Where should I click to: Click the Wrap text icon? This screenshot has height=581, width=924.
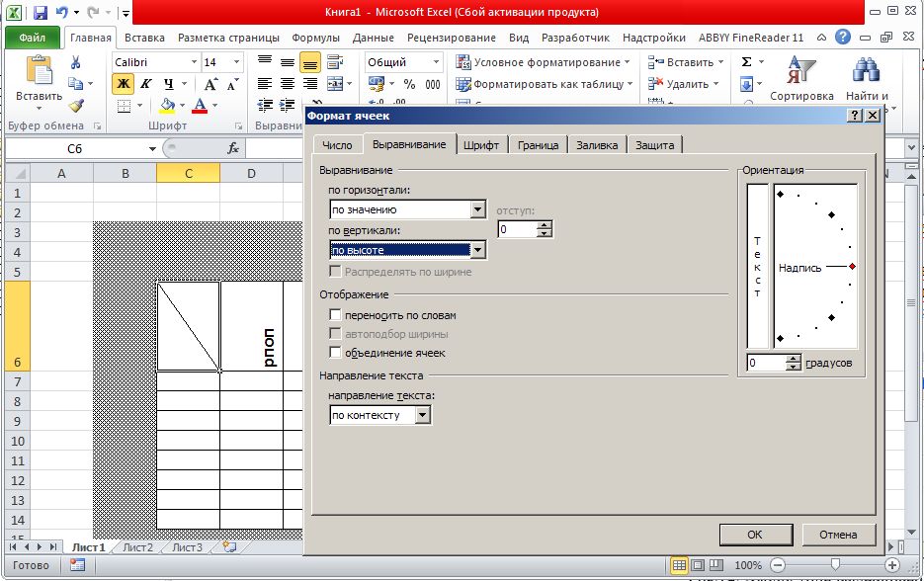(335, 61)
